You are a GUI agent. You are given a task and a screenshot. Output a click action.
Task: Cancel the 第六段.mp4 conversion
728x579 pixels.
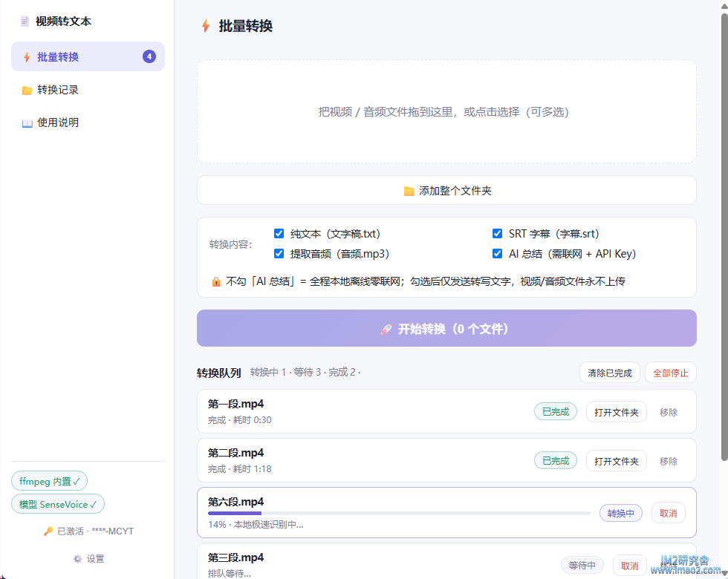668,513
